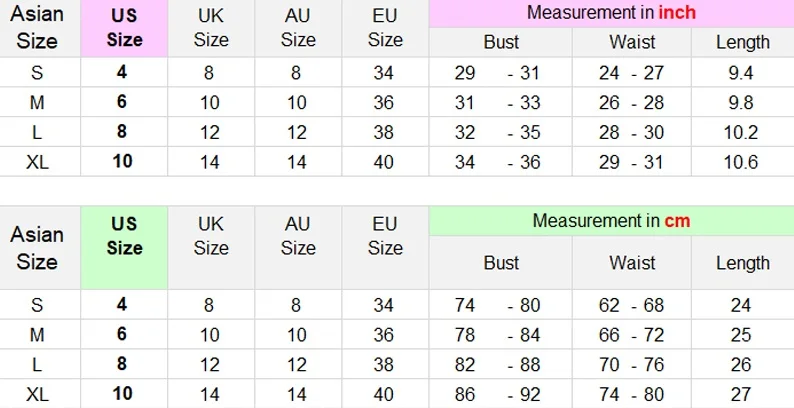Image resolution: width=794 pixels, height=408 pixels.
Task: Click the bust range 74 - 80 cell
Action: [499, 305]
